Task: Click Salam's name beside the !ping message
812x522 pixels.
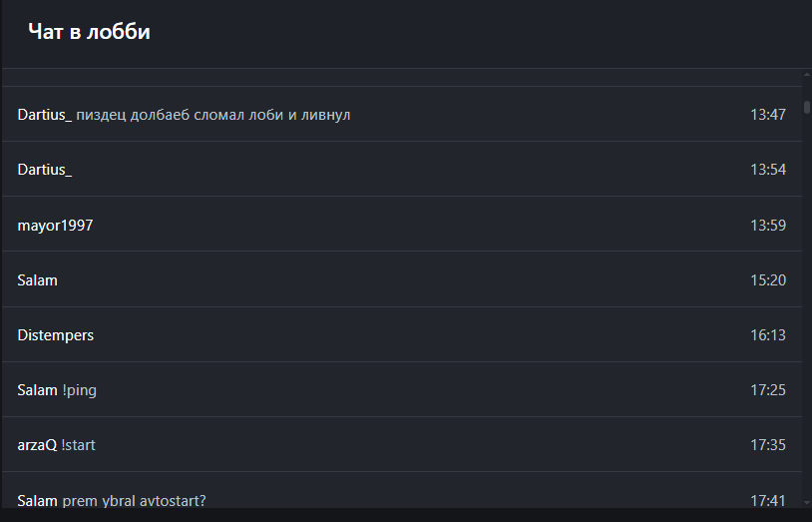Action: (x=37, y=390)
